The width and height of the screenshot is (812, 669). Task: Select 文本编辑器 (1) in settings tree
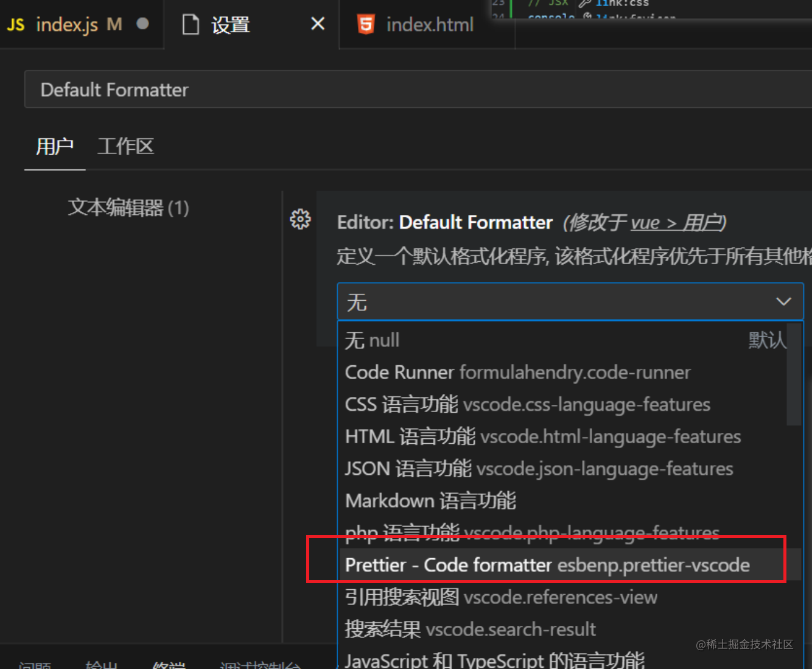click(128, 208)
